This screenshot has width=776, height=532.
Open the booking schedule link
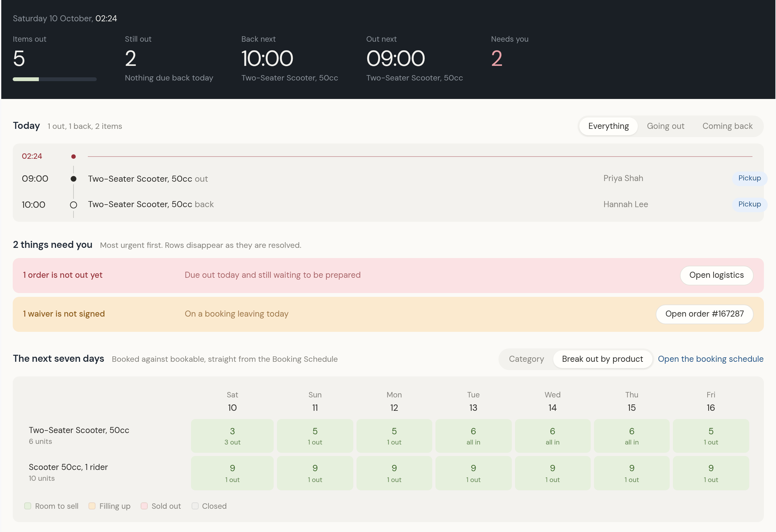click(710, 359)
